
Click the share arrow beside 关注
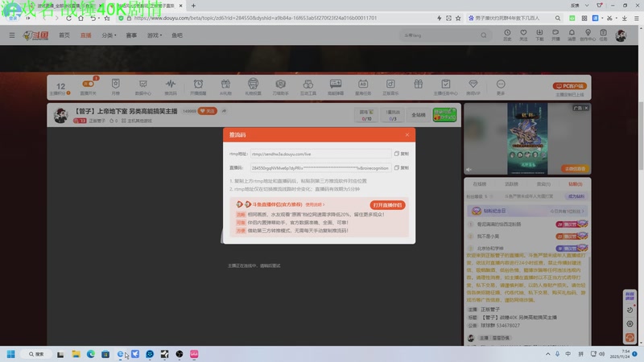(224, 111)
